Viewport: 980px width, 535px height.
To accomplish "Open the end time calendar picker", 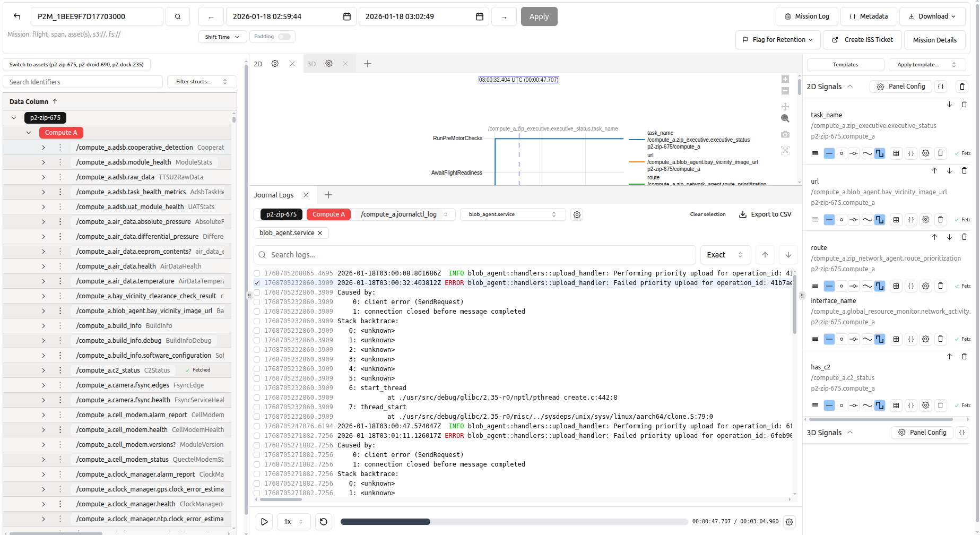I will coord(480,16).
